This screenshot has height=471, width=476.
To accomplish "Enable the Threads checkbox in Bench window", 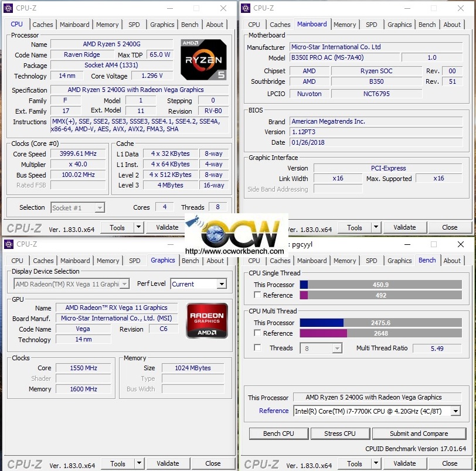I will pyautogui.click(x=257, y=347).
